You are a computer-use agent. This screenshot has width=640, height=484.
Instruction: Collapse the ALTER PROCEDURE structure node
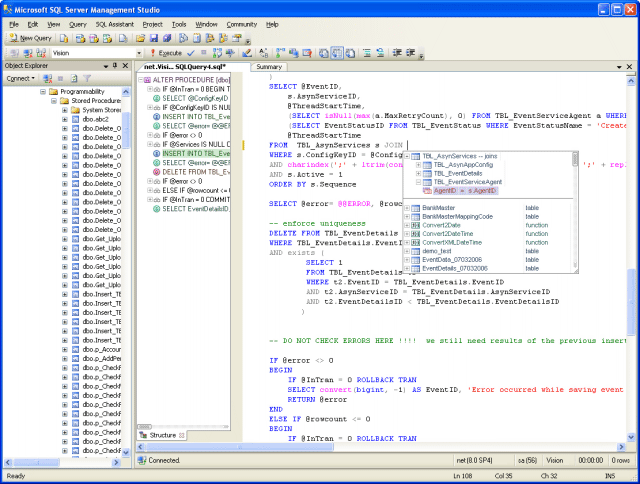pos(141,80)
